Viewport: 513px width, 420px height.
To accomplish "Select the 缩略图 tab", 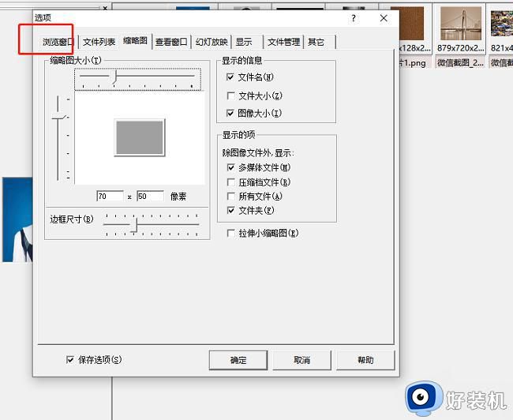I will 135,40.
